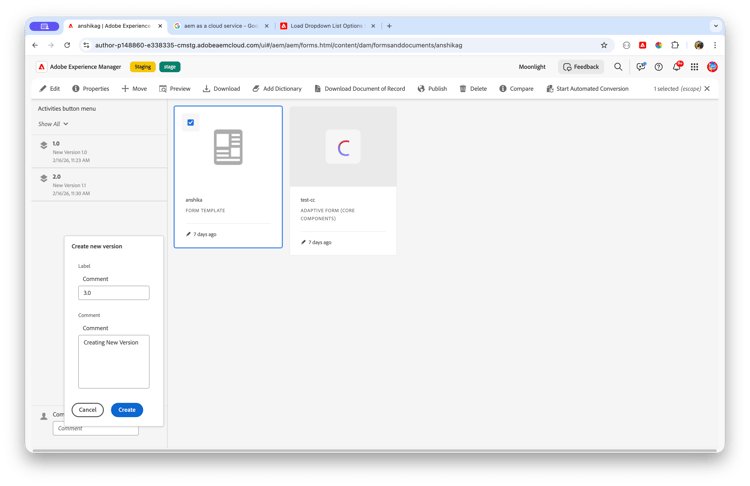This screenshot has width=750, height=486.
Task: Switch to aem as a cloud service tab
Action: point(221,26)
